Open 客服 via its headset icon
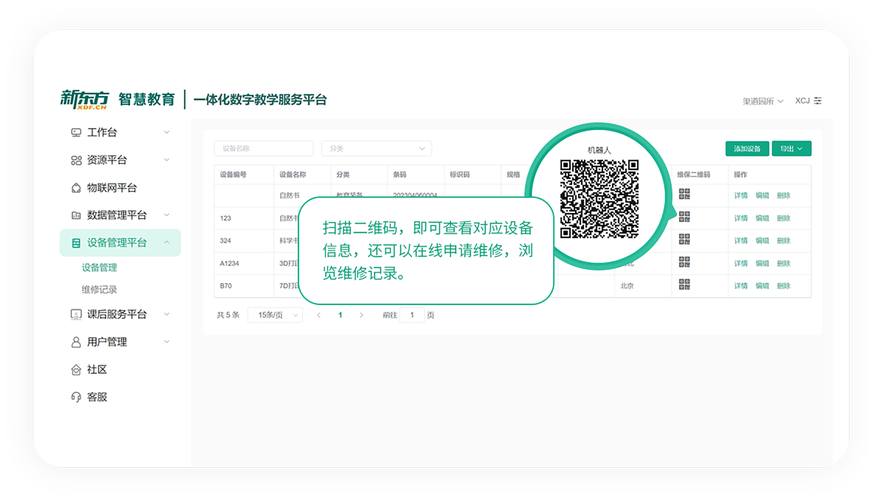The height and width of the screenshot is (500, 878). (x=76, y=397)
